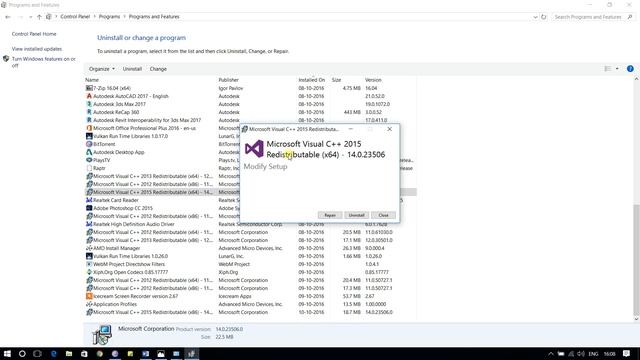Click the refresh icon beside the address bar
The height and width of the screenshot is (360, 640).
click(544, 17)
